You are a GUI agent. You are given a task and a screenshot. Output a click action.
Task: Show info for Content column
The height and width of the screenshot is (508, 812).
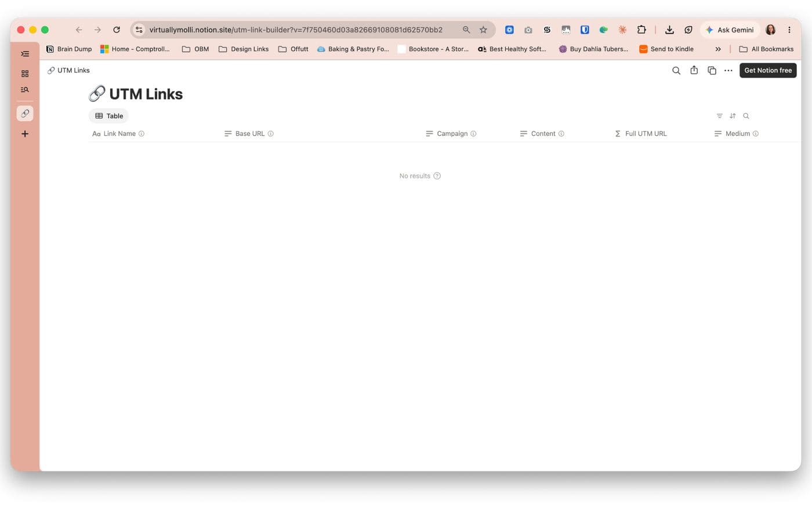(x=561, y=134)
